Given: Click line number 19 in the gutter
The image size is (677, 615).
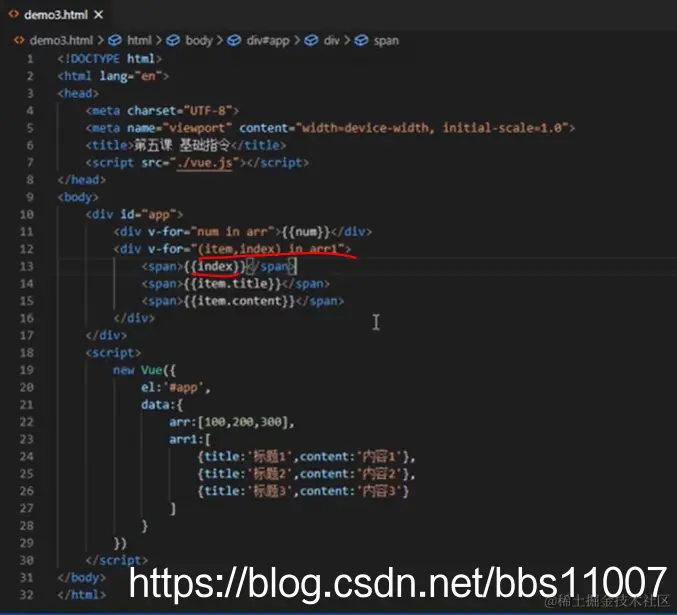Looking at the screenshot, I should 27,370.
